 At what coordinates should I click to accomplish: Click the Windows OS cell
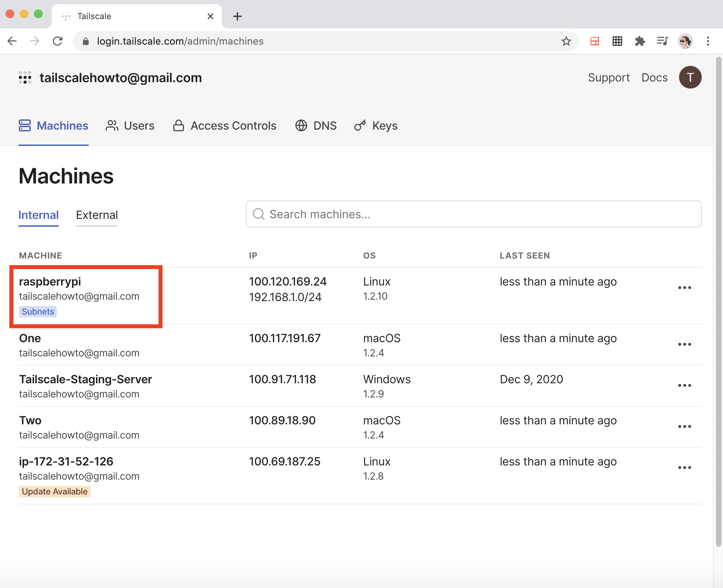(x=387, y=379)
